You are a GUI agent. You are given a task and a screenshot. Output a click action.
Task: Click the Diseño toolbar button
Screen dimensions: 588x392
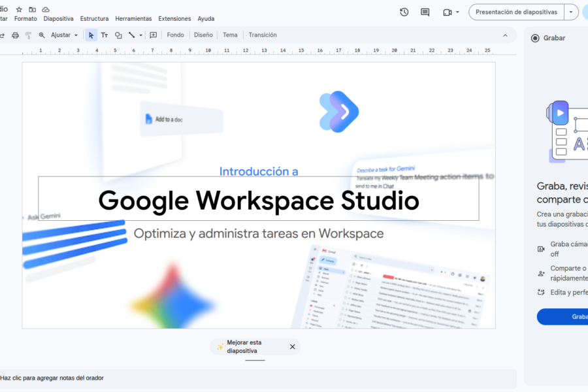pos(203,35)
